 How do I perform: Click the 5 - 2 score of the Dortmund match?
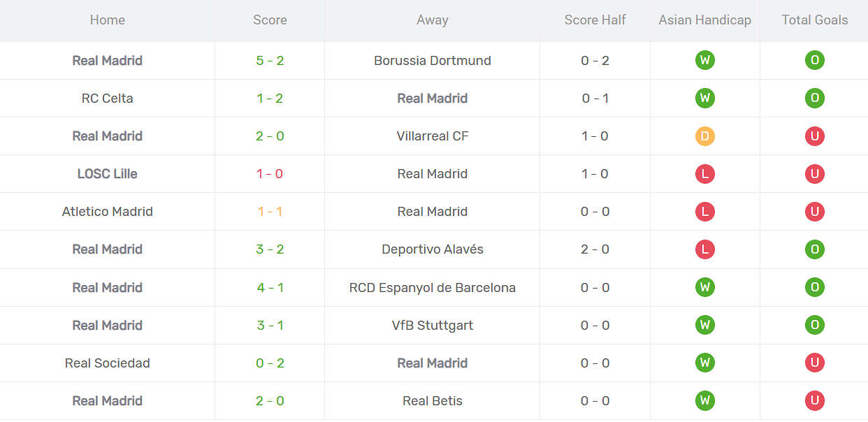click(270, 60)
